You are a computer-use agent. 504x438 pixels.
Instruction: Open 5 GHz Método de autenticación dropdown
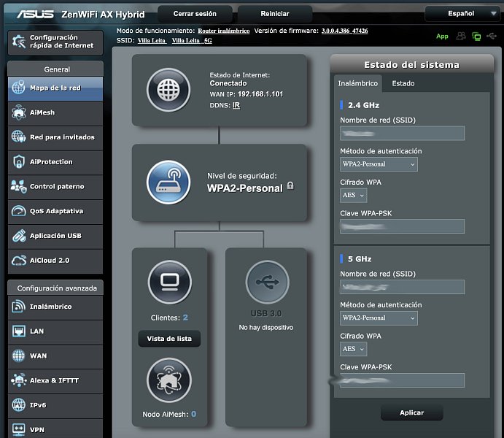click(x=379, y=318)
